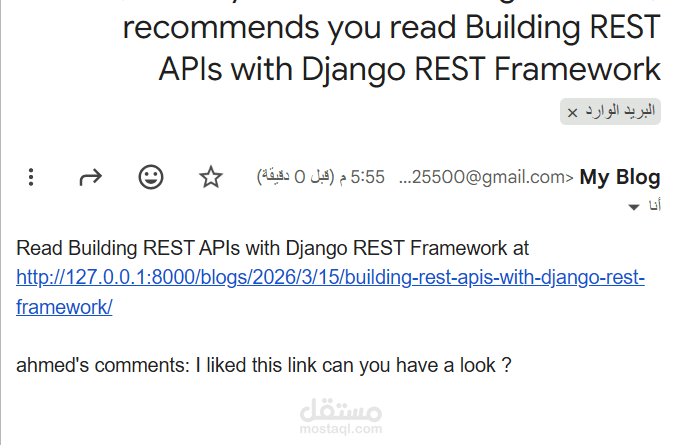Image resolution: width=682 pixels, height=445 pixels.
Task: Click the wrapped 'framework/' link portion
Action: click(x=64, y=307)
